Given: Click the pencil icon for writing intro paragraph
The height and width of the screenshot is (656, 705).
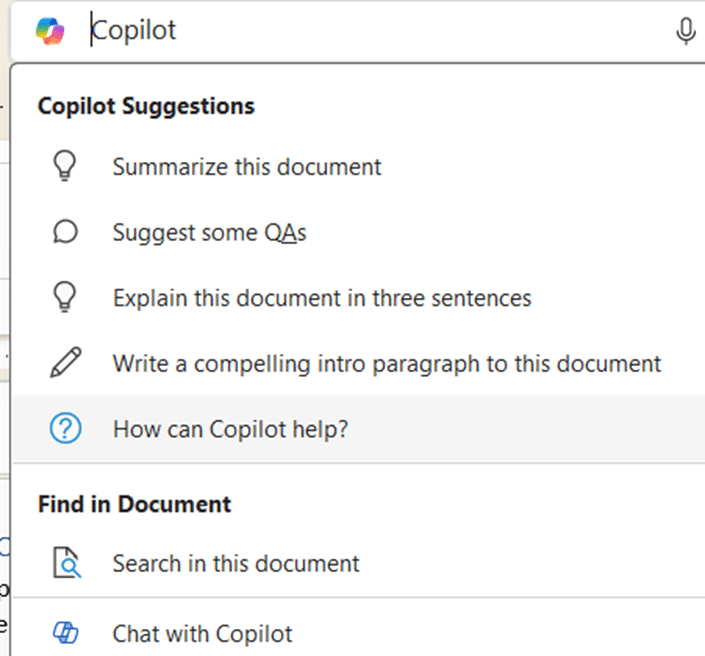Looking at the screenshot, I should (65, 363).
